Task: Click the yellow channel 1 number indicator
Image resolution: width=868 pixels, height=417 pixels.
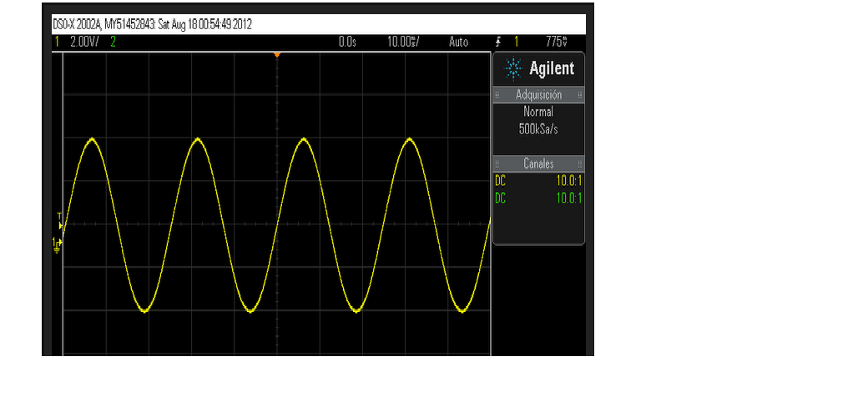Action: (56, 42)
